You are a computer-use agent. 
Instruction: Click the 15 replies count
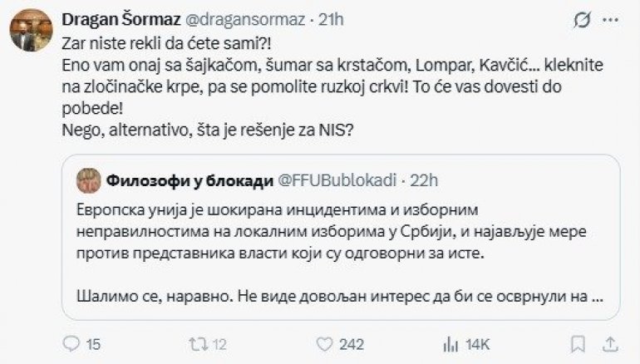pos(93,343)
